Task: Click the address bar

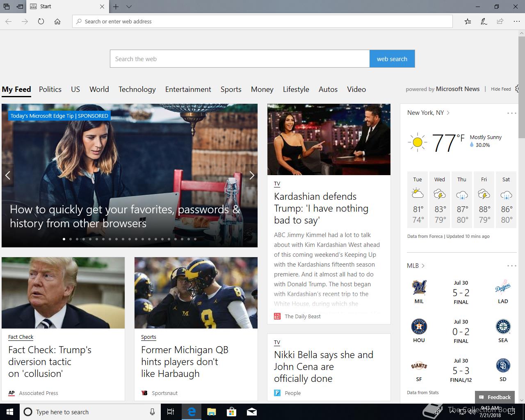Action: click(x=262, y=21)
